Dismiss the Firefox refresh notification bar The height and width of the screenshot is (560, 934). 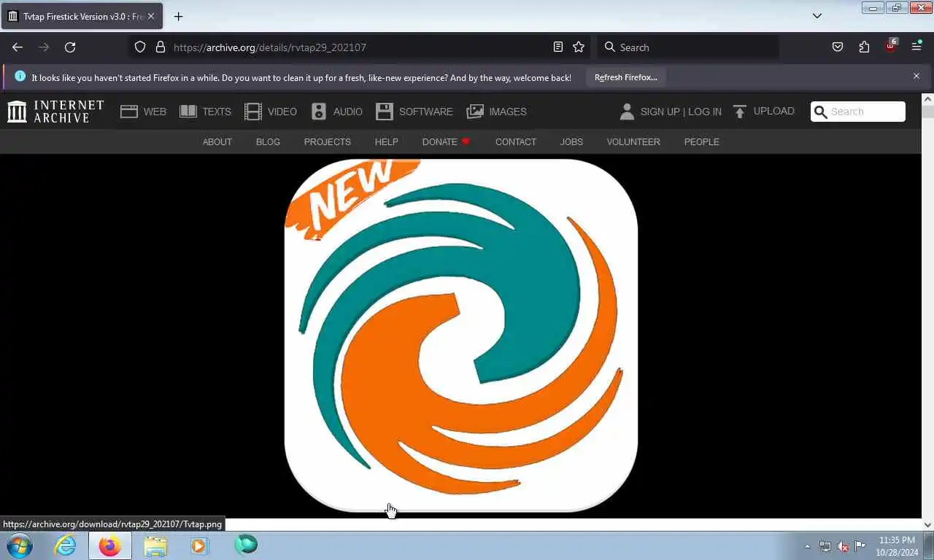coord(916,76)
